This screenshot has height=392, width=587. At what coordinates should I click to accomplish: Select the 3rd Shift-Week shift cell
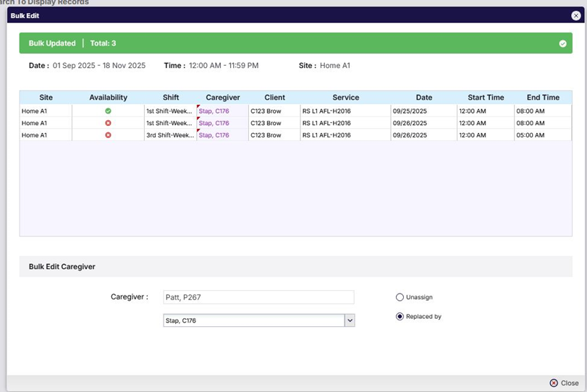click(x=169, y=135)
